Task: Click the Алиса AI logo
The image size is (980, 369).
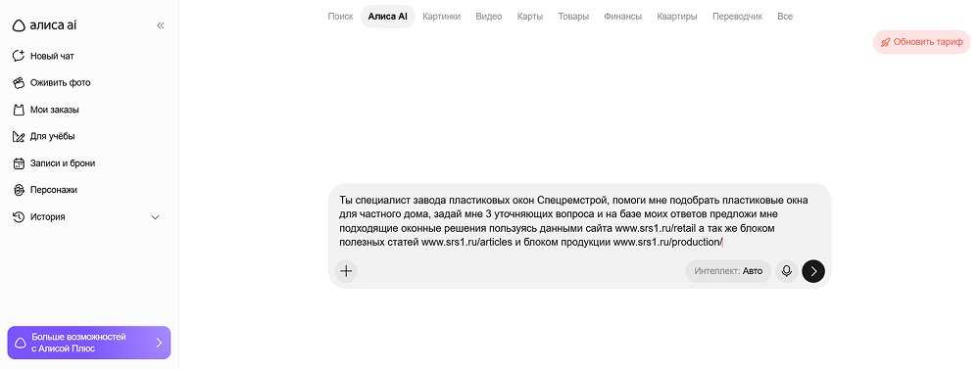Action: click(x=44, y=25)
